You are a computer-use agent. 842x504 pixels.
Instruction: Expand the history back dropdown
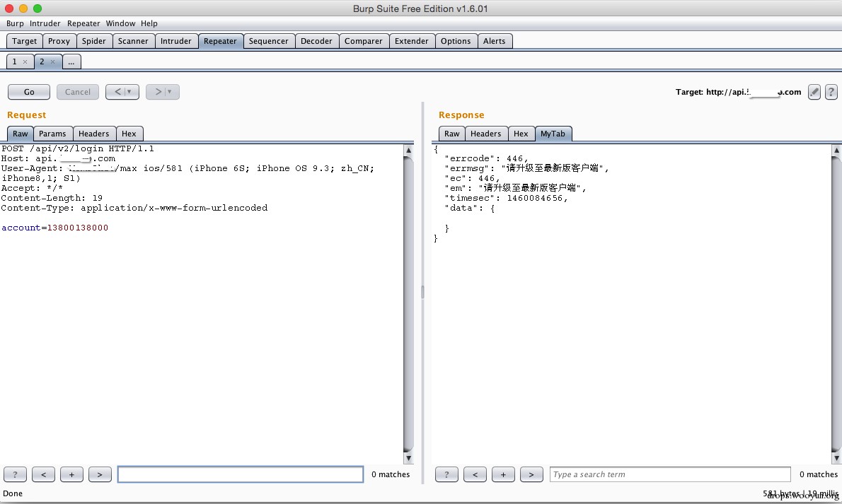pos(129,92)
